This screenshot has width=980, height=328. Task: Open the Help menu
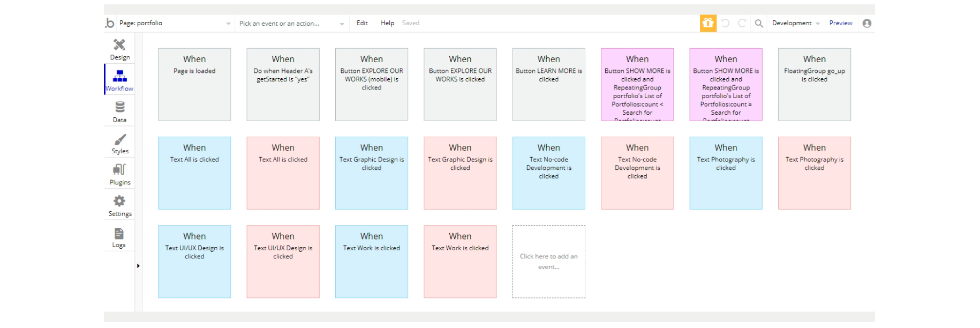click(387, 23)
